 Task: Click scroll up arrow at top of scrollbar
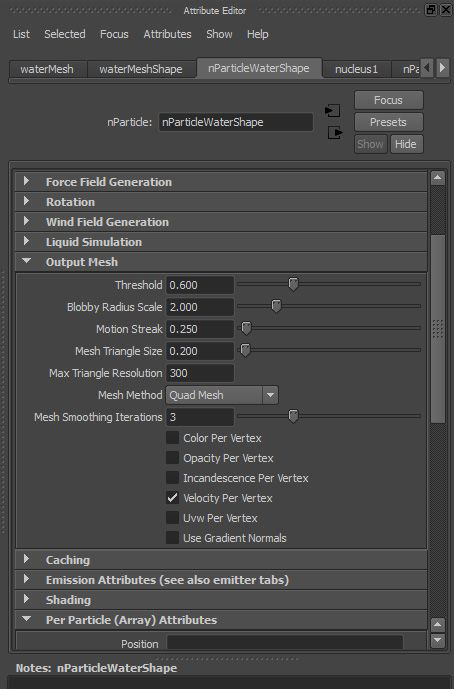[x=437, y=178]
